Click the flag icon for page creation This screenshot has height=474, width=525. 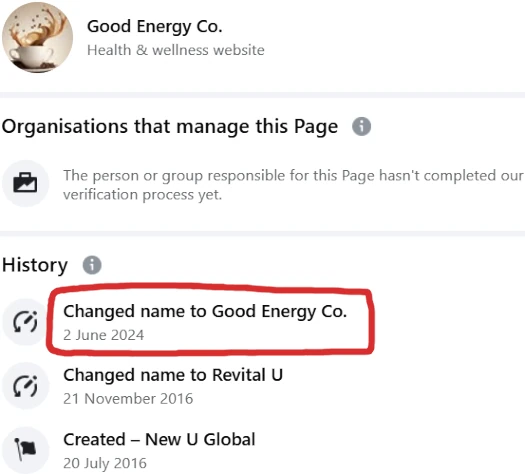click(x=25, y=450)
